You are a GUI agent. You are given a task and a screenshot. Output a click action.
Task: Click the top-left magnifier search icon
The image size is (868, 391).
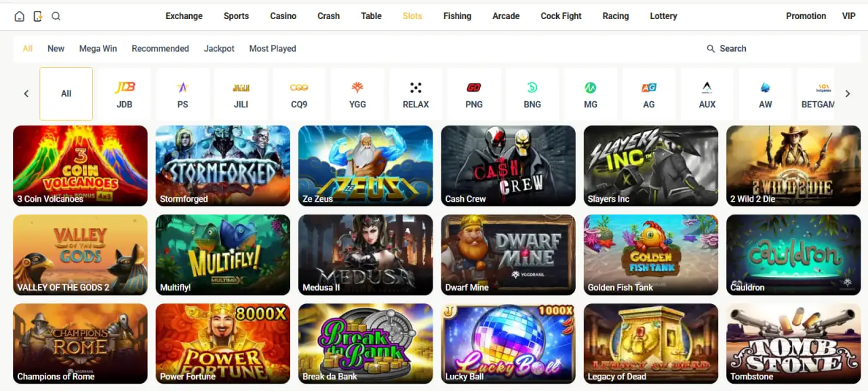point(56,16)
